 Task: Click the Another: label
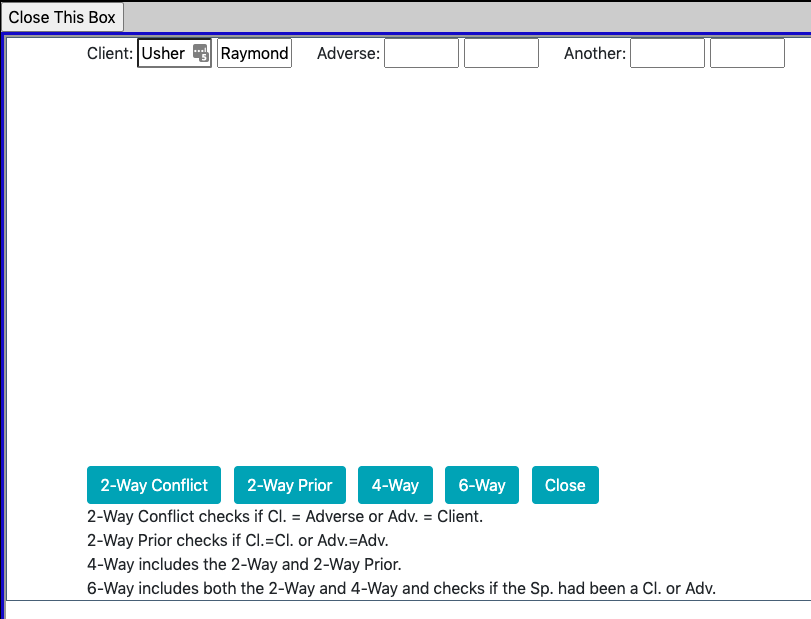tap(594, 54)
